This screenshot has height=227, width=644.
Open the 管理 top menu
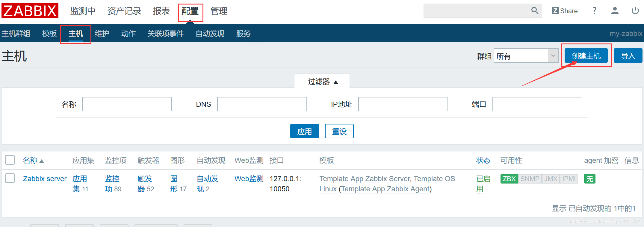tap(219, 11)
